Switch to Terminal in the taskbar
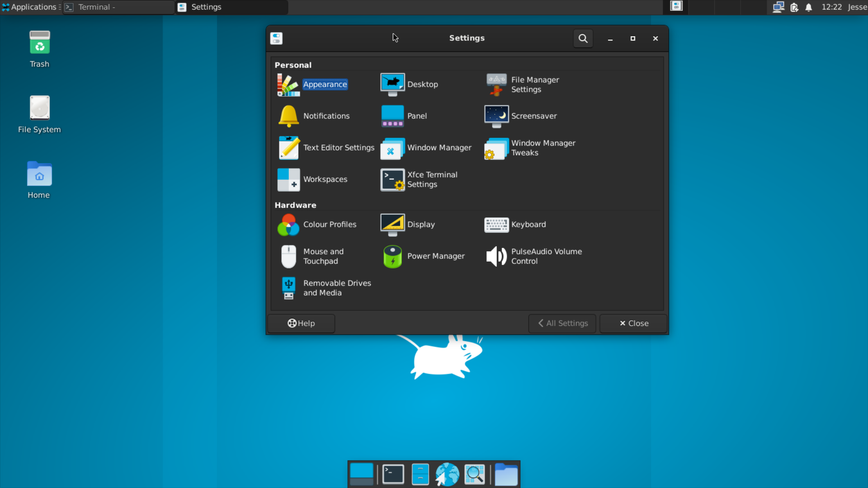868x488 pixels. [118, 7]
